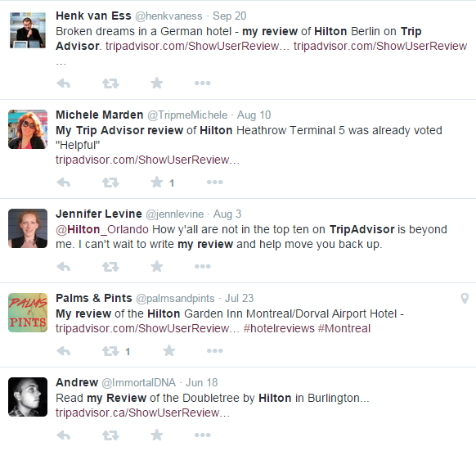Open more options on Henk van Ess's tweet
Image resolution: width=476 pixels, height=451 pixels.
(203, 83)
